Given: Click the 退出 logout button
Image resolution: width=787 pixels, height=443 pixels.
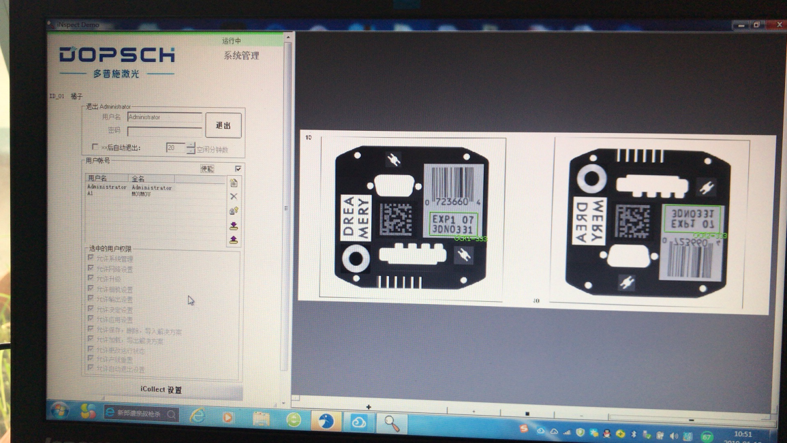Looking at the screenshot, I should tap(223, 125).
